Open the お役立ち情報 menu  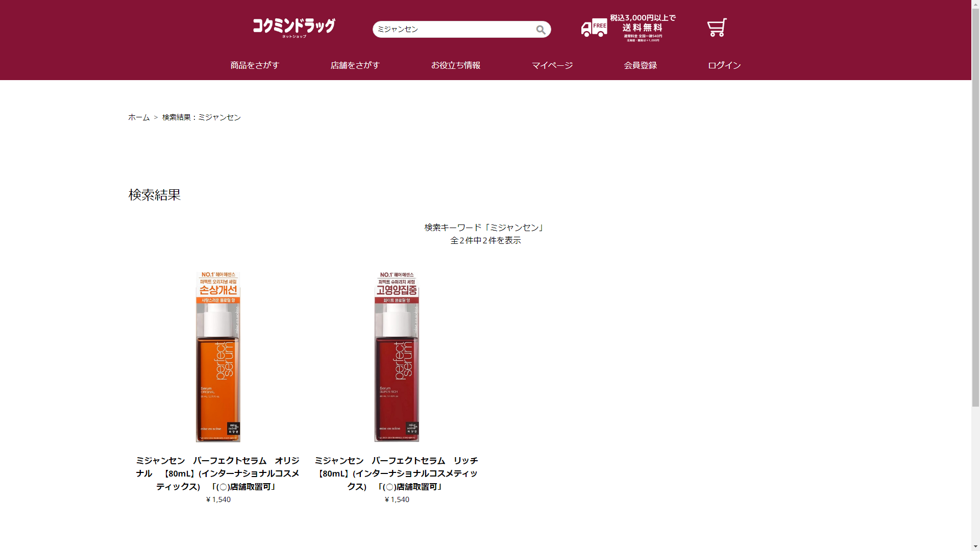click(456, 65)
